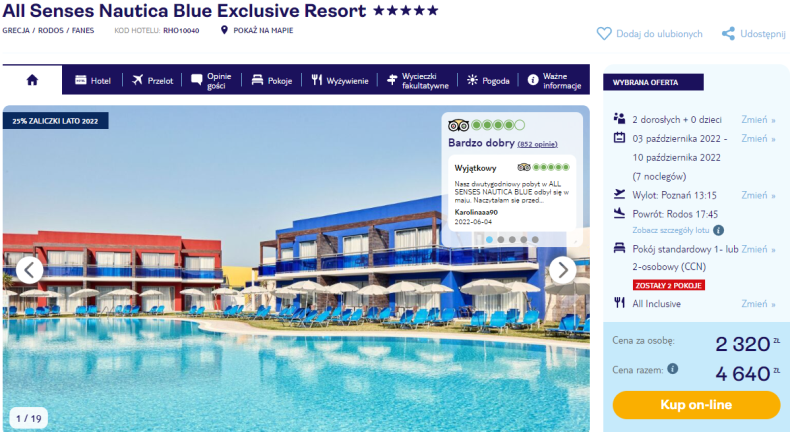This screenshot has height=432, width=790.
Task: Open the Pogoda weather tab
Action: tap(488, 80)
